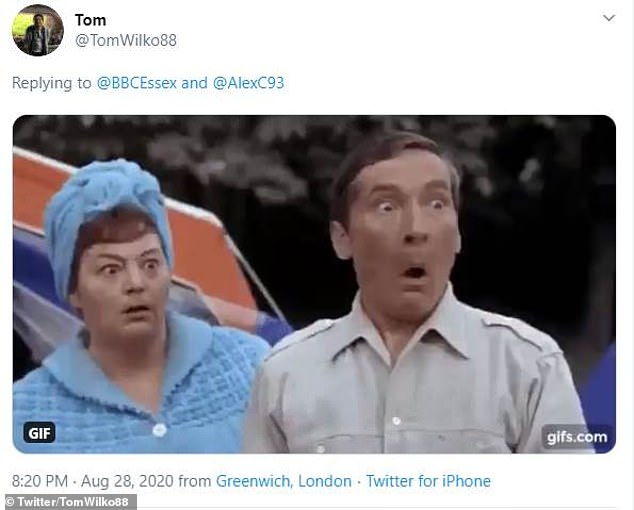Click the 8:20 PM timestamp

(x=40, y=481)
